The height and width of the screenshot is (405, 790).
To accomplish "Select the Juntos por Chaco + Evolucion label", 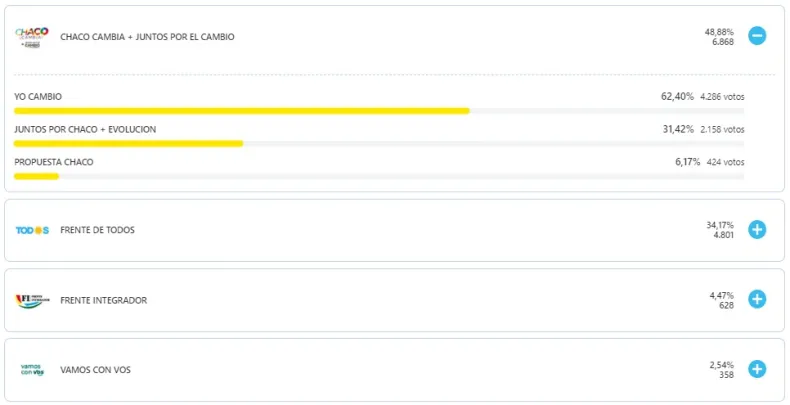I will click(85, 130).
